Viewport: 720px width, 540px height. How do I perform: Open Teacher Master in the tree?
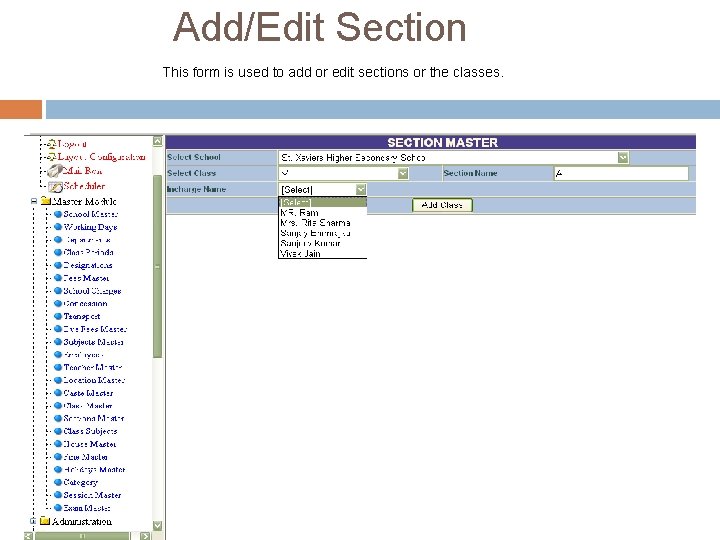coord(93,367)
